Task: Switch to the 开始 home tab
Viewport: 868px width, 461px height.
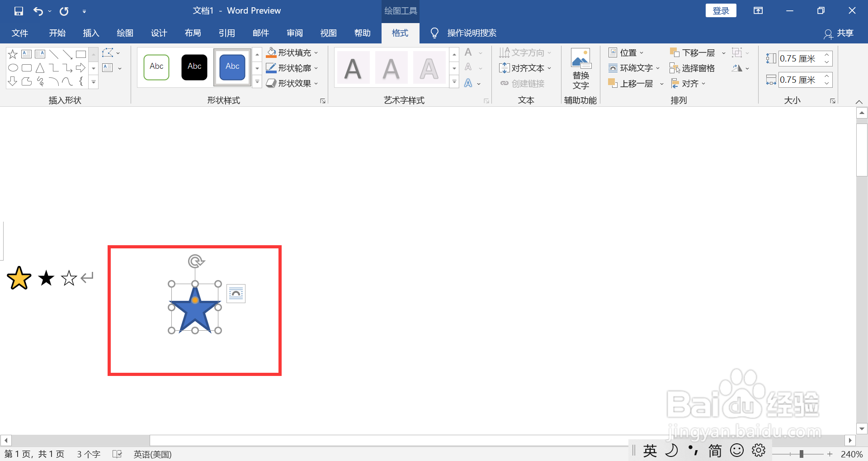Action: point(57,33)
